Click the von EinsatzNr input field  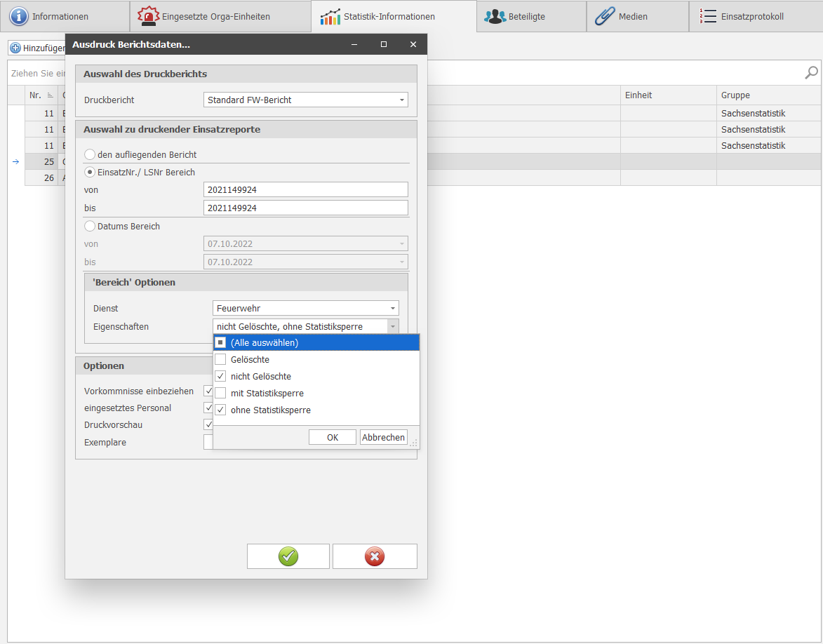click(306, 189)
